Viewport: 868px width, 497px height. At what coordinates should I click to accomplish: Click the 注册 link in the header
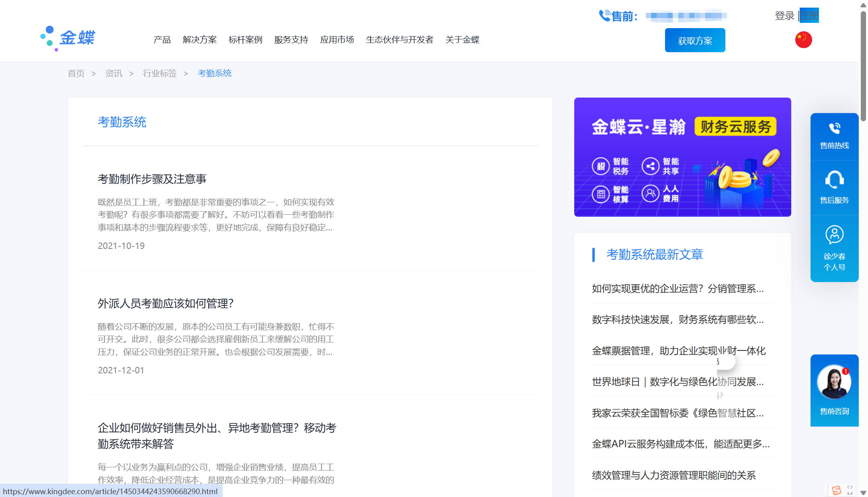pyautogui.click(x=809, y=15)
